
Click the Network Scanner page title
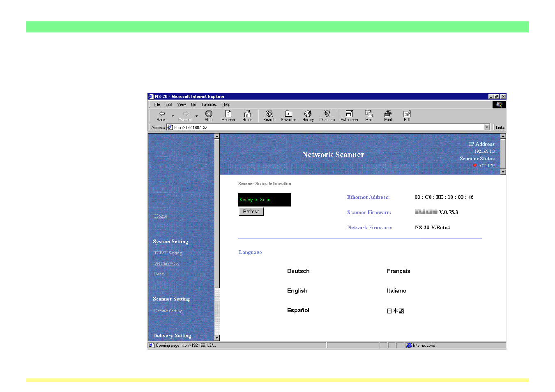tap(333, 154)
